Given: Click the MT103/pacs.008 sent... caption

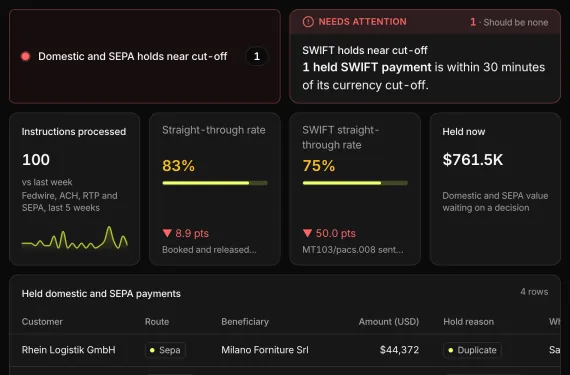Looking at the screenshot, I should [x=353, y=250].
